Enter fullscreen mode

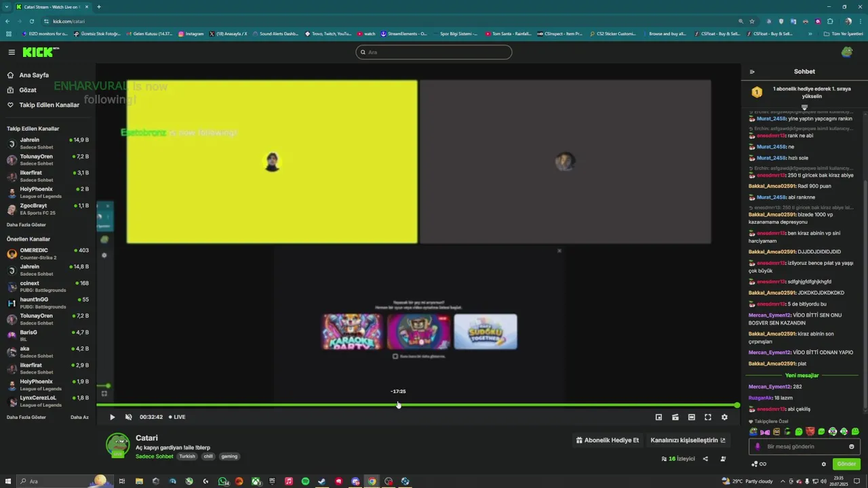click(708, 417)
